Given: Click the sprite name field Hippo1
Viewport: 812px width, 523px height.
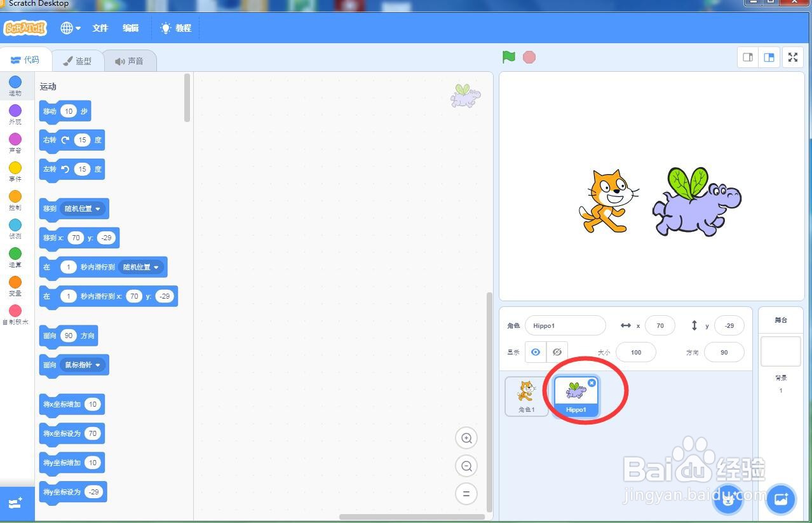Looking at the screenshot, I should coord(565,325).
